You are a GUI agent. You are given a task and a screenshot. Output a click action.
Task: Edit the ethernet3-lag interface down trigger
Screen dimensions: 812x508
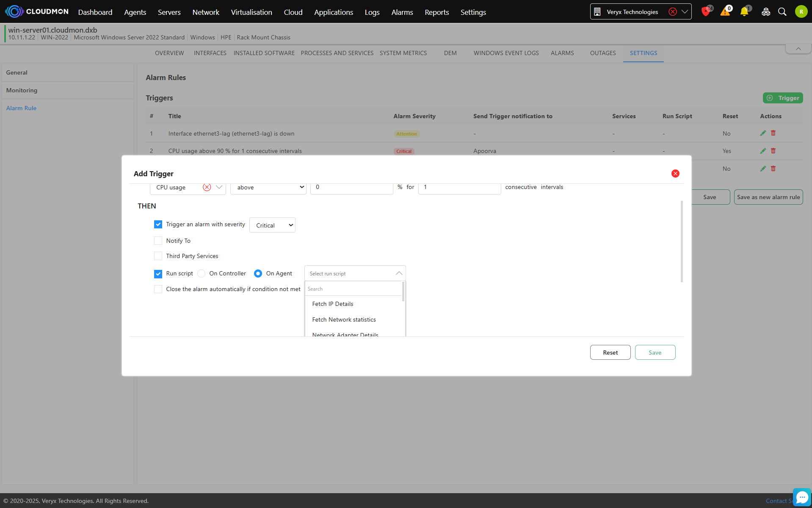click(763, 133)
